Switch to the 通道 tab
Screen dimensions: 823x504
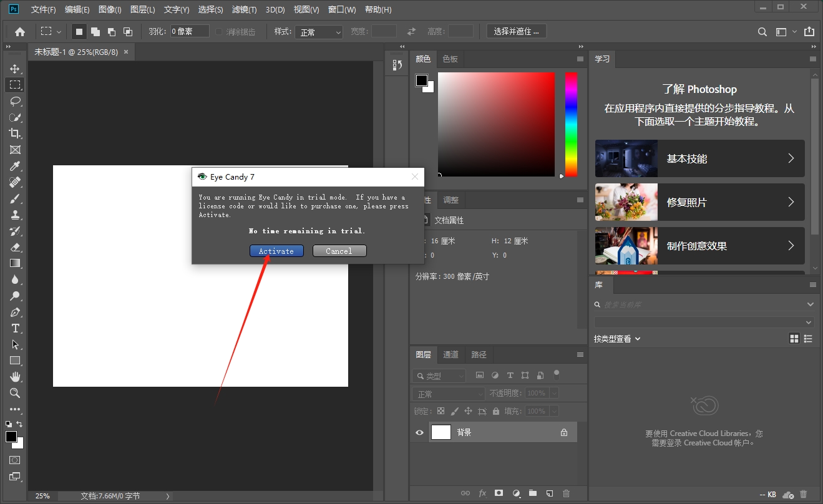tap(450, 354)
